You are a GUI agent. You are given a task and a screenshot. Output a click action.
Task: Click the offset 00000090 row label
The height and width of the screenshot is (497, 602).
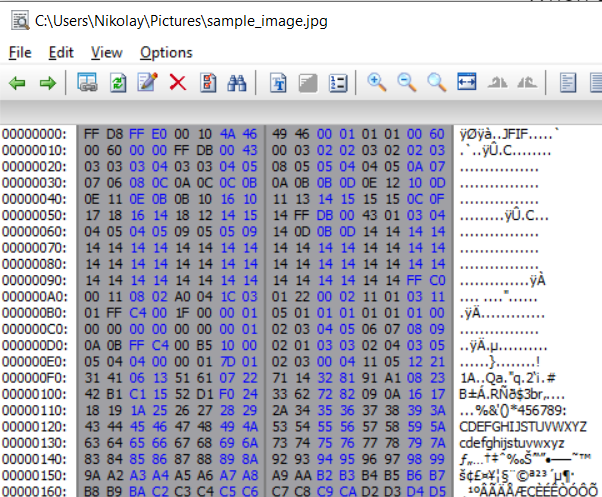(x=35, y=280)
